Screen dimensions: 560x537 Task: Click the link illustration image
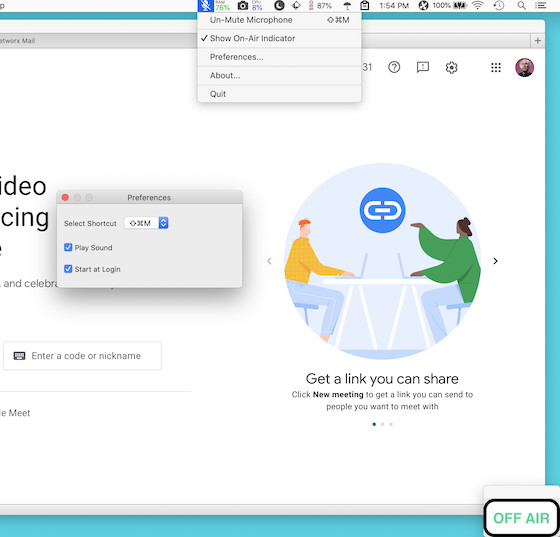[382, 262]
